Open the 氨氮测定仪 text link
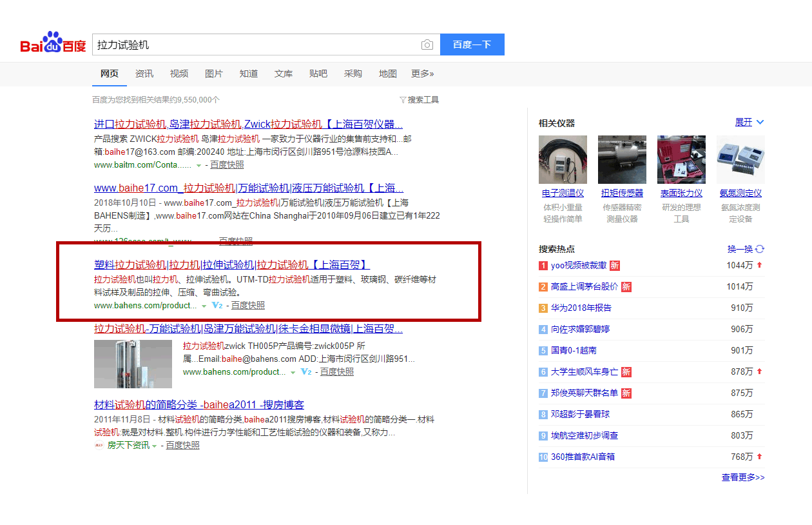This screenshot has width=812, height=525. [740, 193]
